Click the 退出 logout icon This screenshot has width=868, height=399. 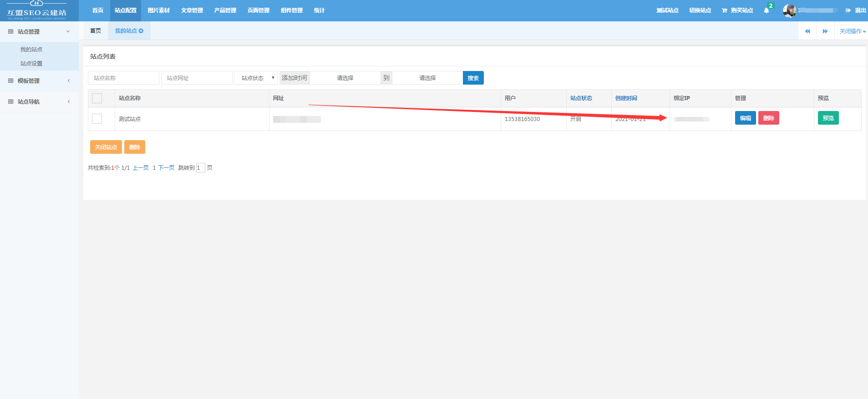pos(848,10)
